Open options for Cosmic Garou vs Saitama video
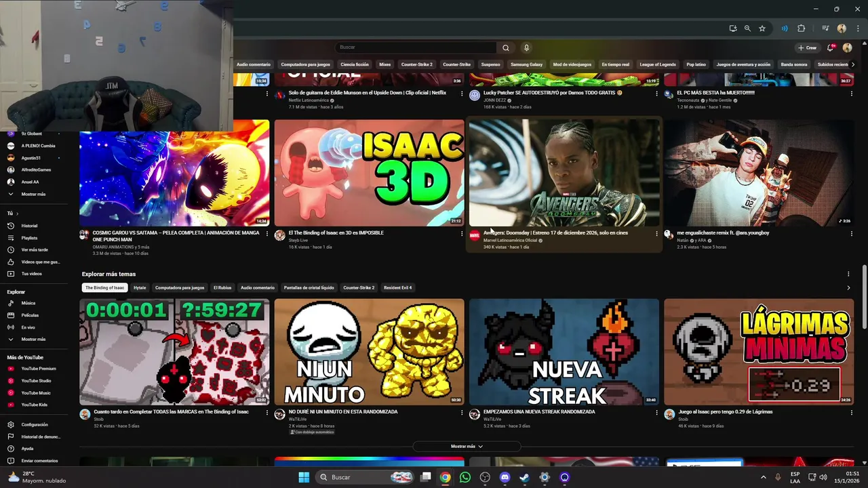This screenshot has width=868, height=488. [267, 233]
